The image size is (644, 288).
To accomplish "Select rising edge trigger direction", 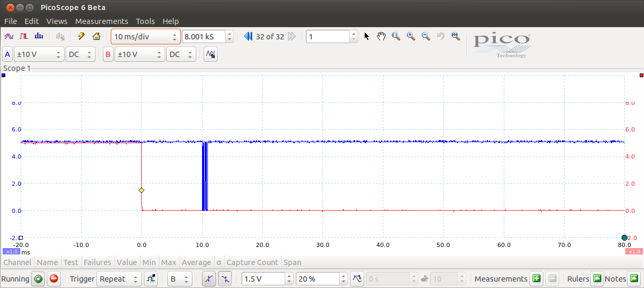I will click(210, 278).
